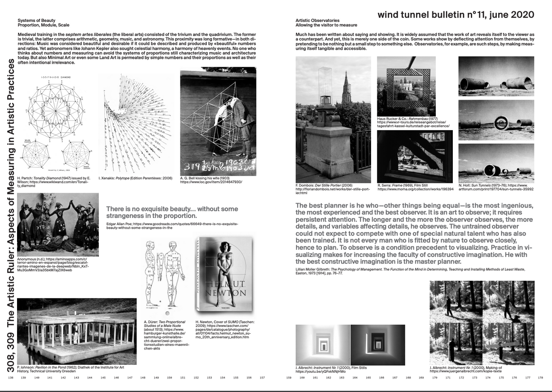Click page number 157 in the bottom ruler
The width and height of the screenshot is (552, 392).
tap(262, 378)
